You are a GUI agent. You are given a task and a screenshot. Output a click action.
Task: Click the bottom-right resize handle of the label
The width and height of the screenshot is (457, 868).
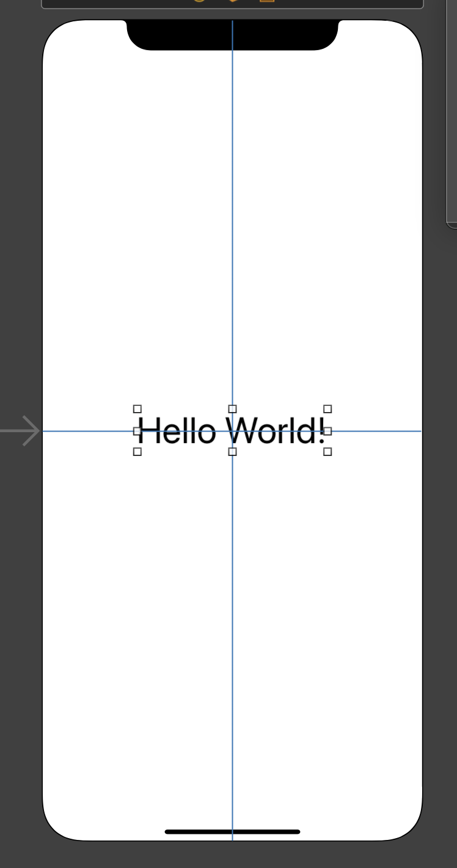[x=327, y=452]
